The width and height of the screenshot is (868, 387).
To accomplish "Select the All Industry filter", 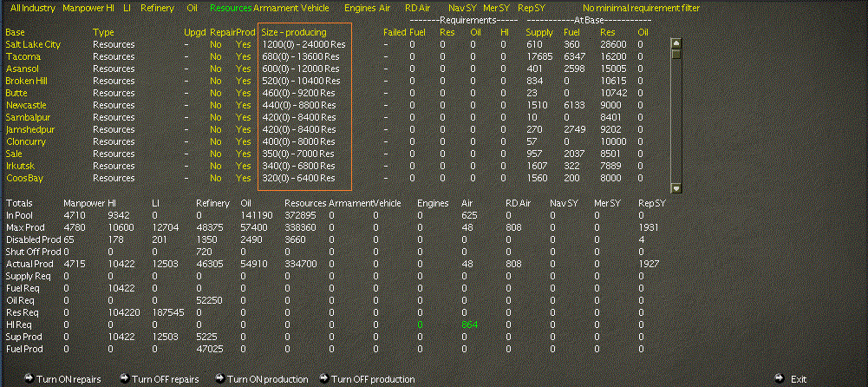I will (x=33, y=9).
